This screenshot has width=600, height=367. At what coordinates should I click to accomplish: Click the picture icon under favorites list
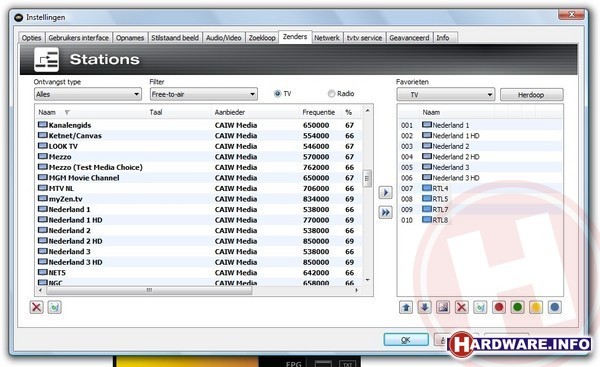click(443, 307)
